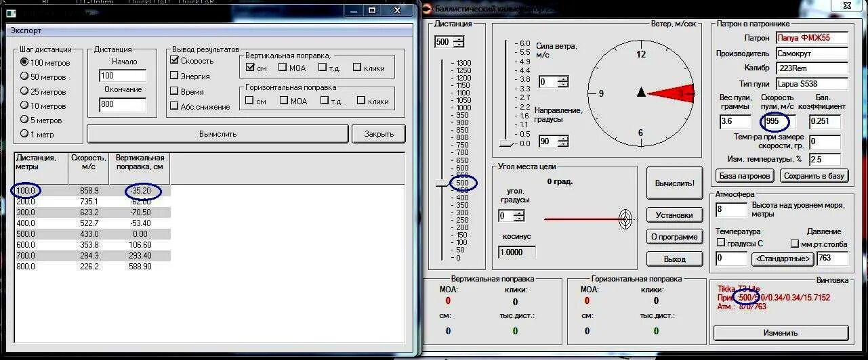Image resolution: width=868 pixels, height=360 pixels.
Task: Open the Установки settings button
Action: pyautogui.click(x=675, y=215)
